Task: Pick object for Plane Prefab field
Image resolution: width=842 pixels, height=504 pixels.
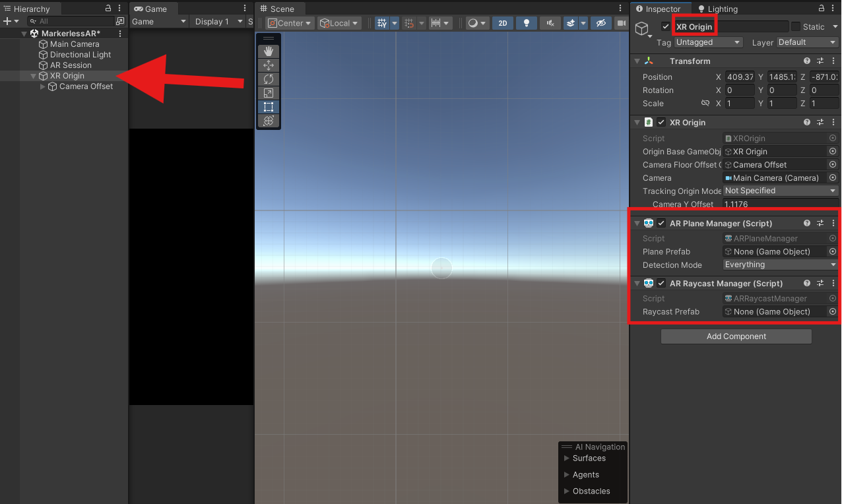Action: (833, 251)
